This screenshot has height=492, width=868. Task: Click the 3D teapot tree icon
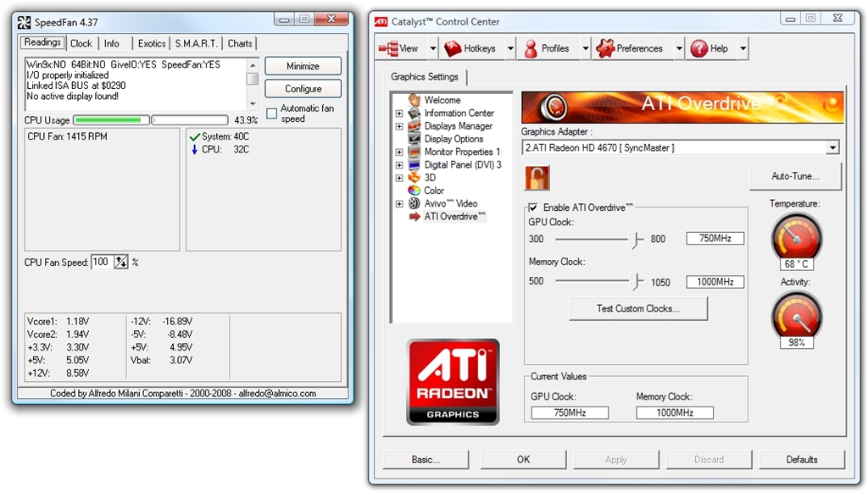pyautogui.click(x=414, y=178)
